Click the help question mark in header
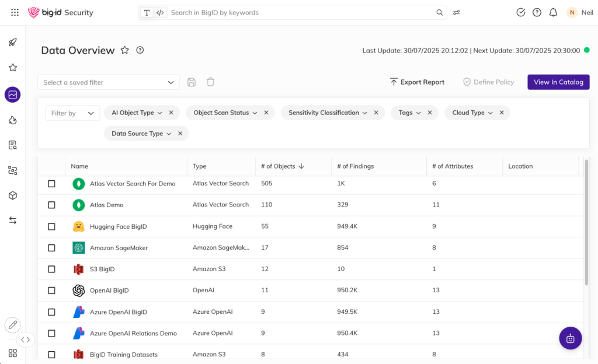 [537, 12]
